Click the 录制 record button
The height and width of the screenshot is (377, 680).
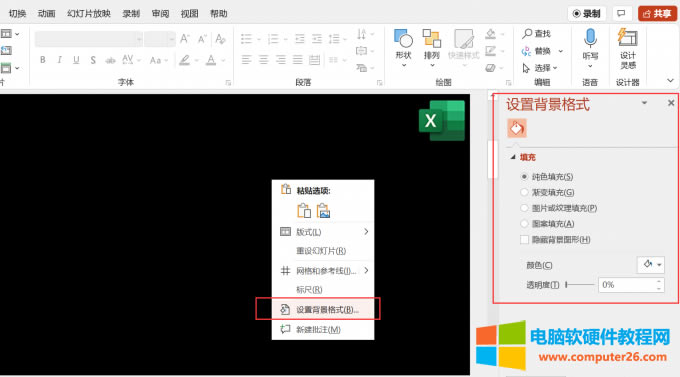(x=587, y=14)
